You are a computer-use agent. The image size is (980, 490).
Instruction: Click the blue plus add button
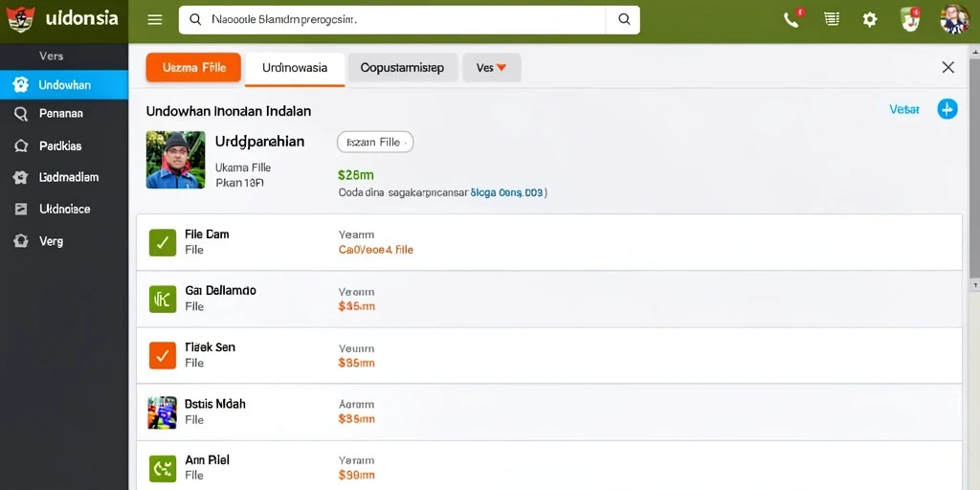click(x=947, y=109)
